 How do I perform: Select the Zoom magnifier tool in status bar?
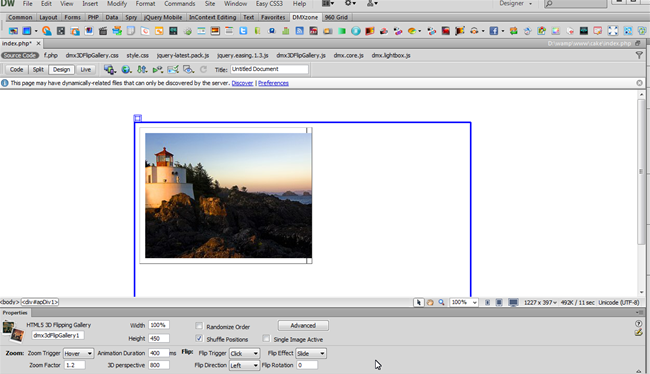(441, 303)
